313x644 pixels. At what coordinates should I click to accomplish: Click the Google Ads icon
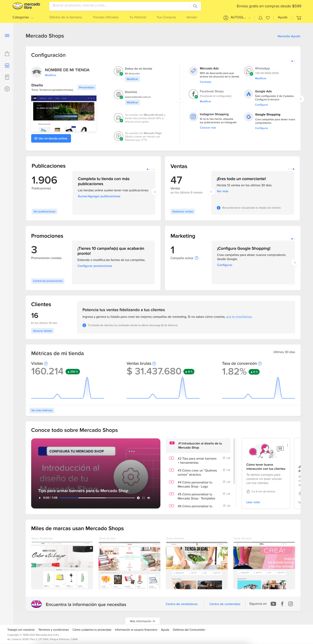click(x=249, y=94)
